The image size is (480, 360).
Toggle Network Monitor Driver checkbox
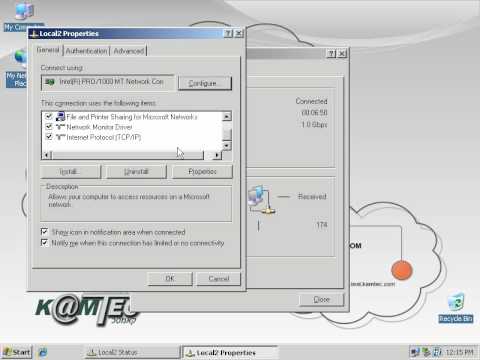tap(49, 127)
